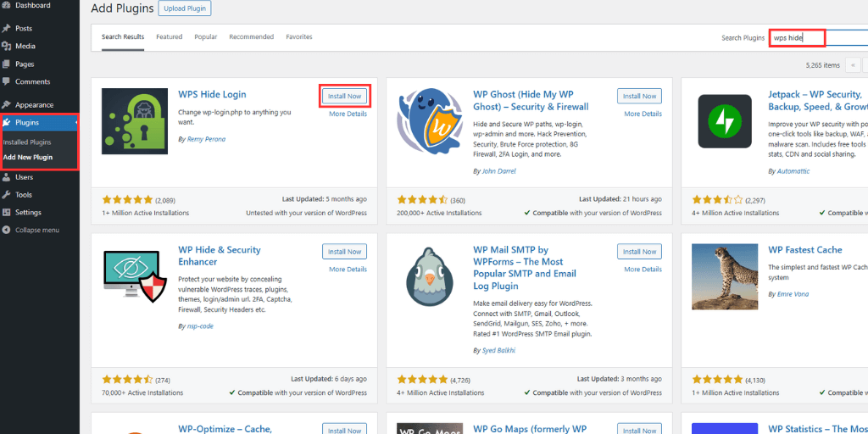
Task: Click the Upload Plugin button
Action: (185, 8)
